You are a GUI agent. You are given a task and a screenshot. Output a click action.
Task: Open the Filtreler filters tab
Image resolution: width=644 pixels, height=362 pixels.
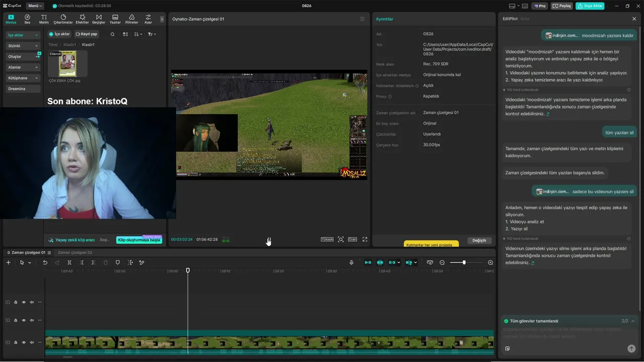[x=131, y=19]
